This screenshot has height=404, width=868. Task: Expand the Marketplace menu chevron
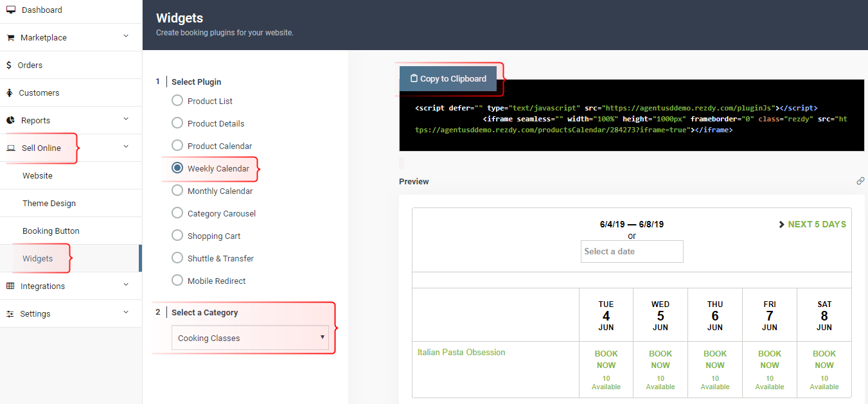(x=126, y=36)
